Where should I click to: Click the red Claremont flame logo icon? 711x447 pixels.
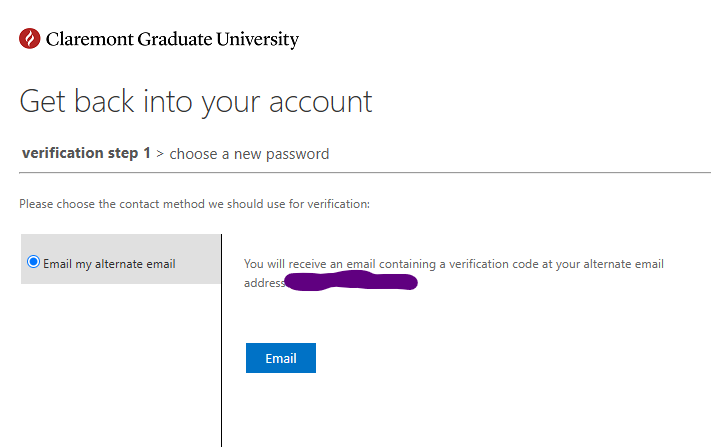29,39
